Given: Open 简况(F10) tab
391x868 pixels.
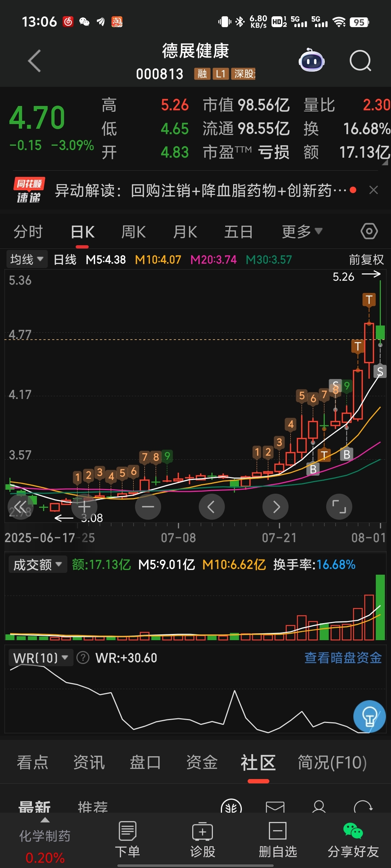Looking at the screenshot, I should (332, 763).
